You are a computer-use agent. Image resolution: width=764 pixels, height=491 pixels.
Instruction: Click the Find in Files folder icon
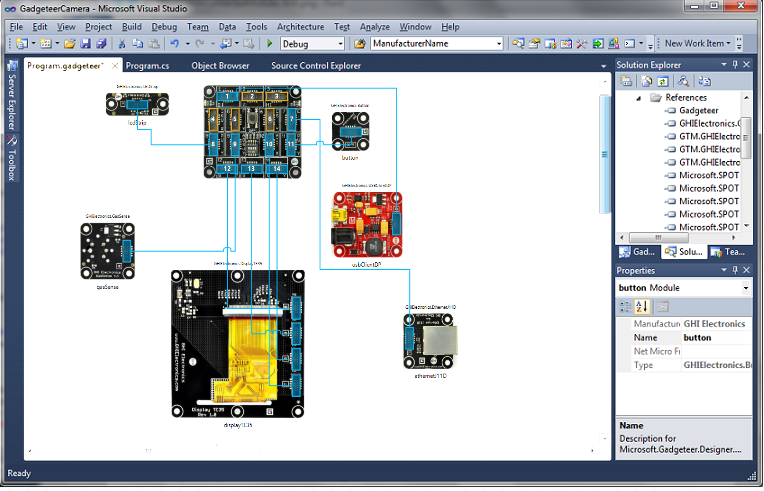(360, 44)
